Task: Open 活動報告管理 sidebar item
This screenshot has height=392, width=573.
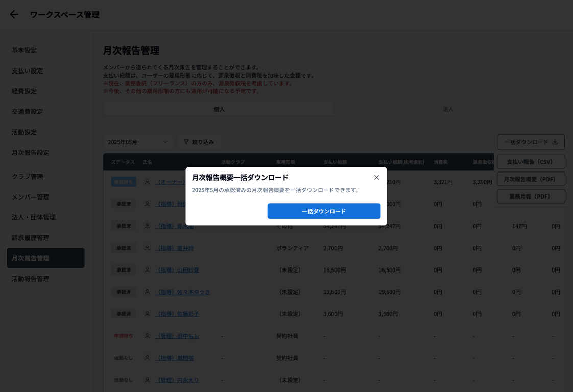Action: (31, 279)
